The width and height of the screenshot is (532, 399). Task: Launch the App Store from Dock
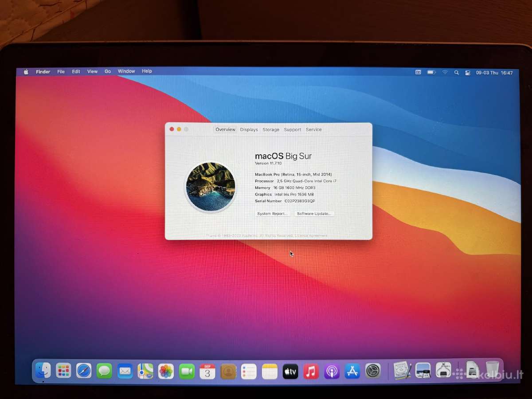352,371
